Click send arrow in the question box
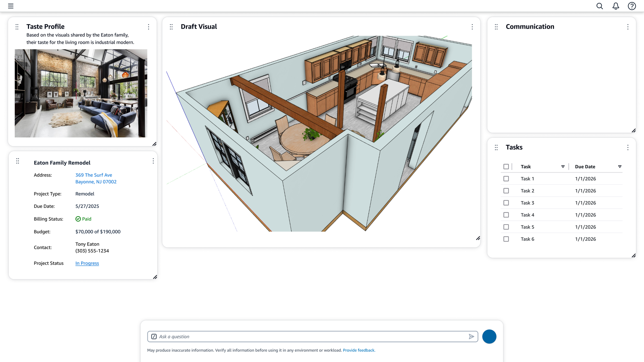Screen dimensions: 644x362 click(x=471, y=337)
